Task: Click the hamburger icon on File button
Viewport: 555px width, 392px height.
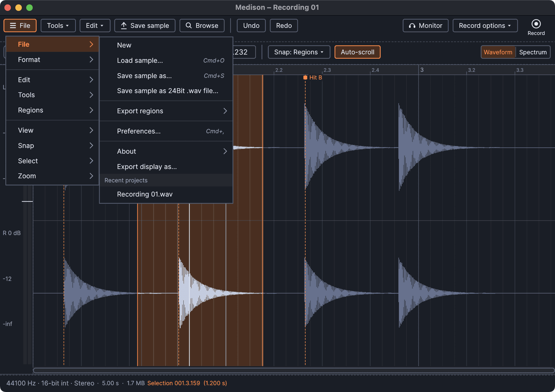Action: coord(13,26)
